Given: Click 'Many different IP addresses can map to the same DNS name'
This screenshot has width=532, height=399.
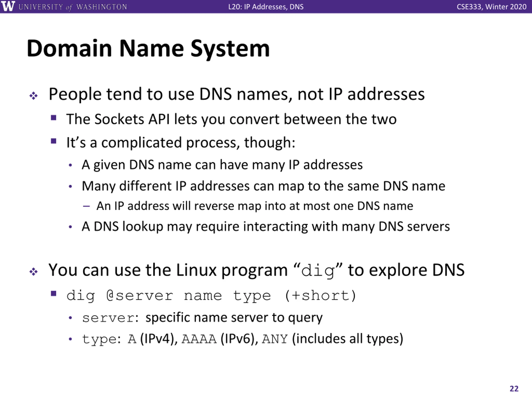Looking at the screenshot, I should coord(264,186).
